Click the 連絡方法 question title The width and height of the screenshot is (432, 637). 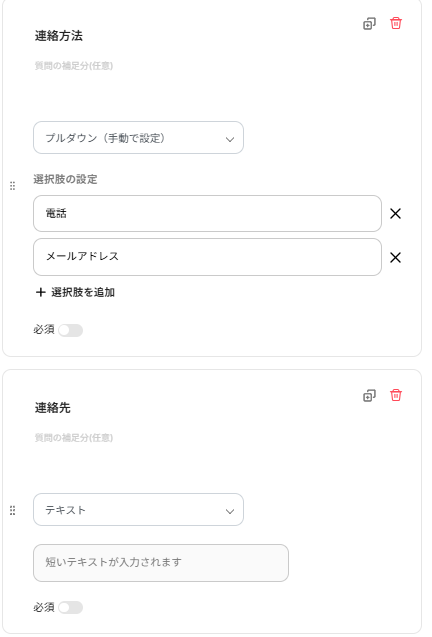point(59,36)
